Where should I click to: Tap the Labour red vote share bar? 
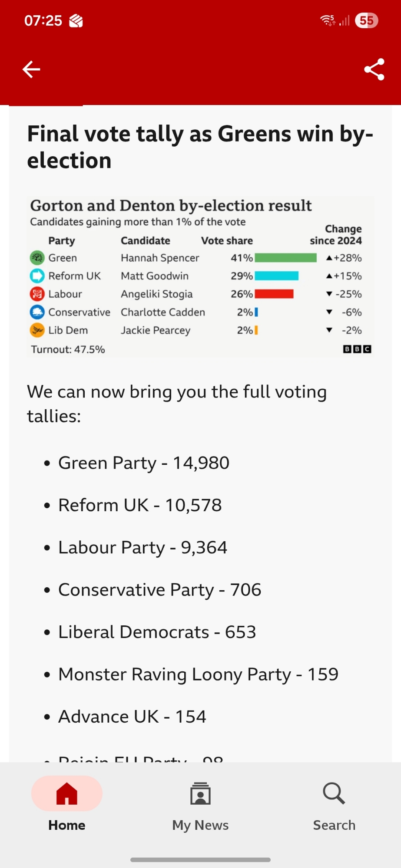click(274, 294)
